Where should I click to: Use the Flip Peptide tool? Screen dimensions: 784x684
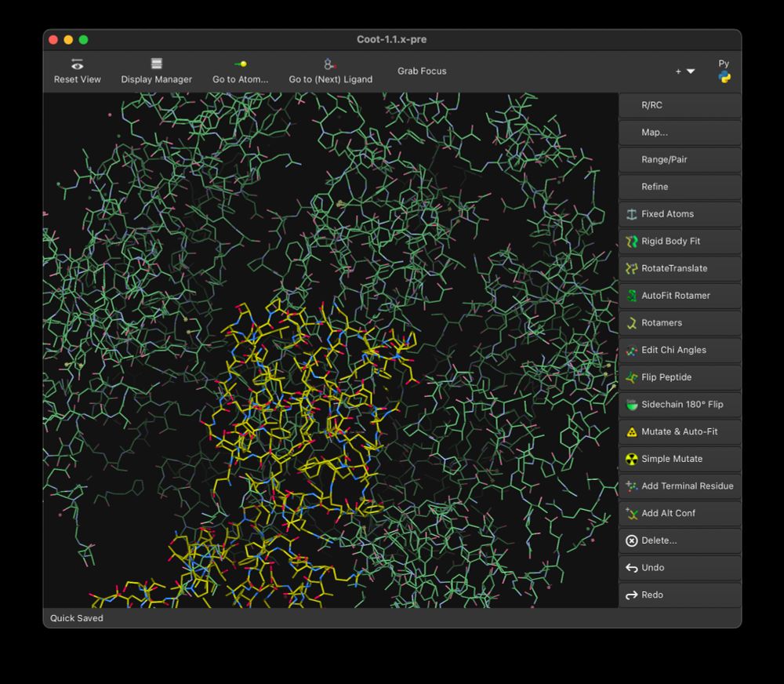coord(680,377)
